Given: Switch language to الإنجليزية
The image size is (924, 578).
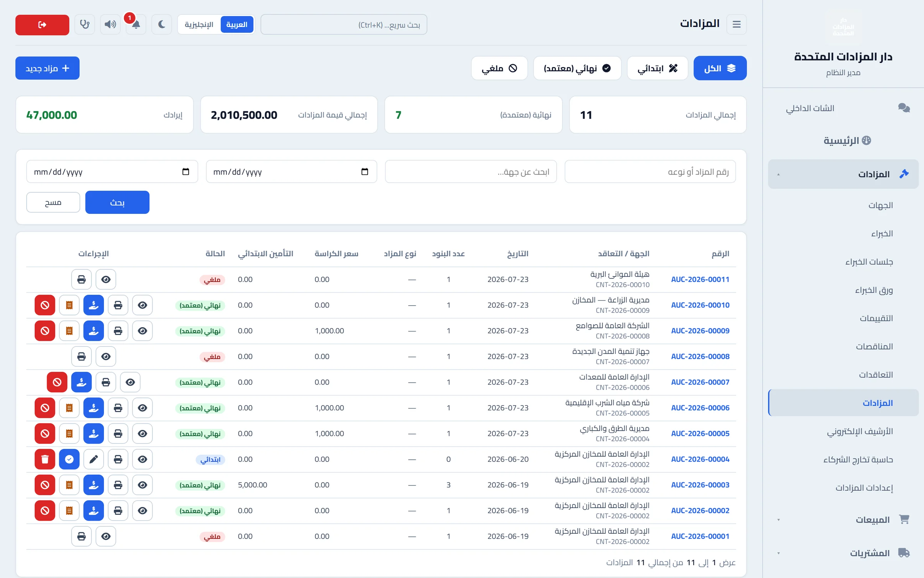Looking at the screenshot, I should [x=199, y=25].
